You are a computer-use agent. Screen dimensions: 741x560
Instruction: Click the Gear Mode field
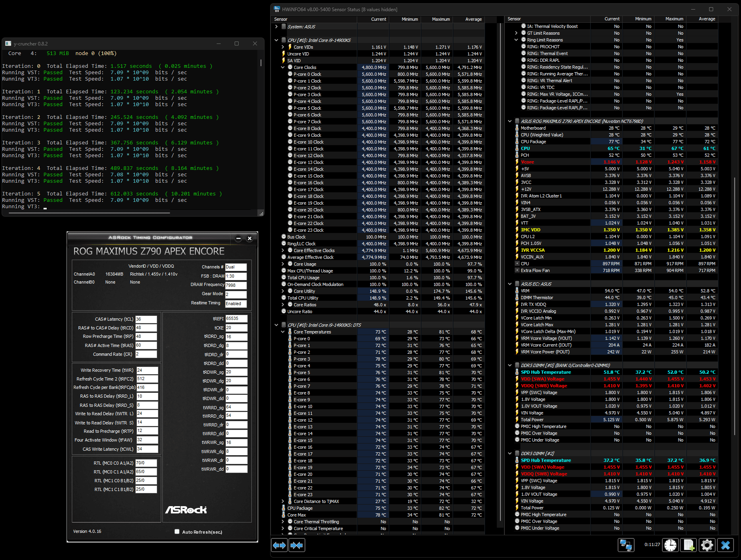236,294
